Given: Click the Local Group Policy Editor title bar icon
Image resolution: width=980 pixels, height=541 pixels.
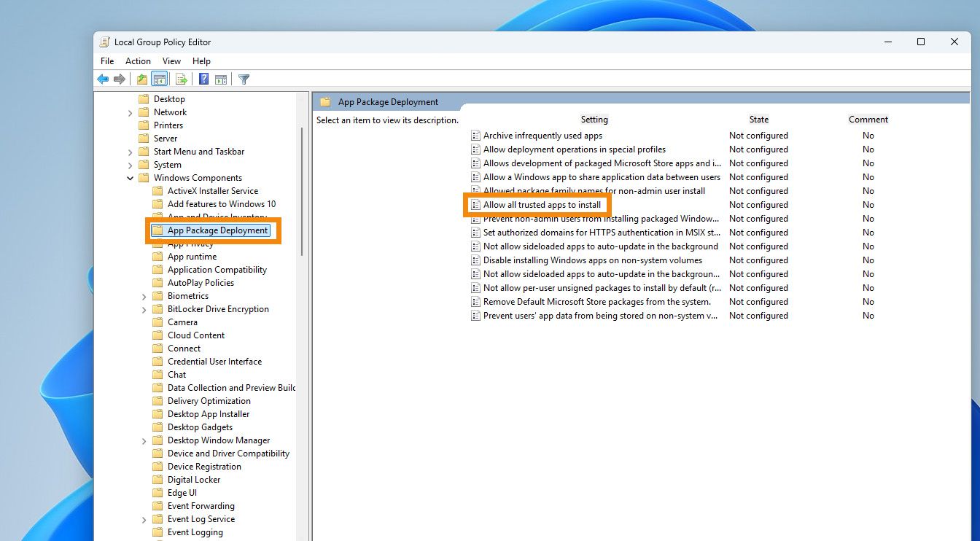Looking at the screenshot, I should (105, 42).
